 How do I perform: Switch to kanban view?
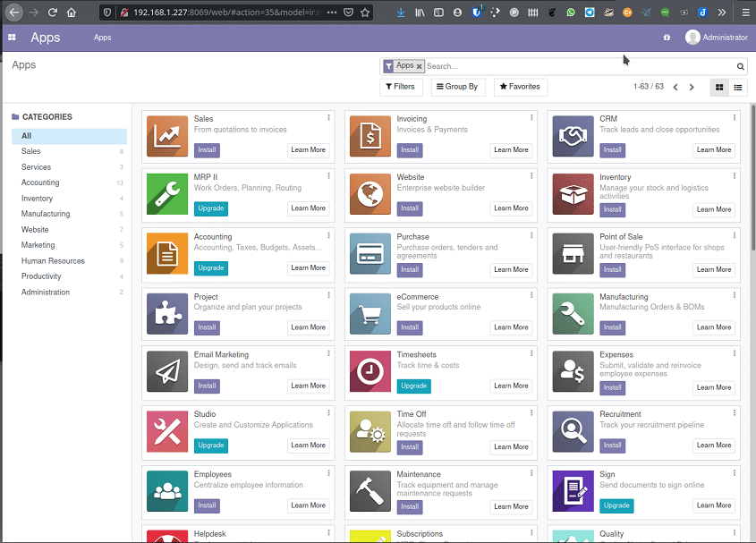coord(719,88)
